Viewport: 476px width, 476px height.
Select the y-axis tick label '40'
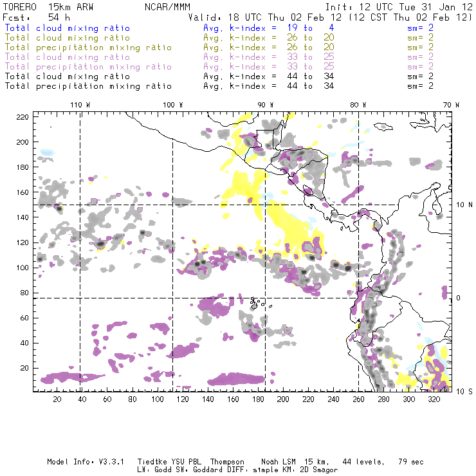click(x=24, y=343)
